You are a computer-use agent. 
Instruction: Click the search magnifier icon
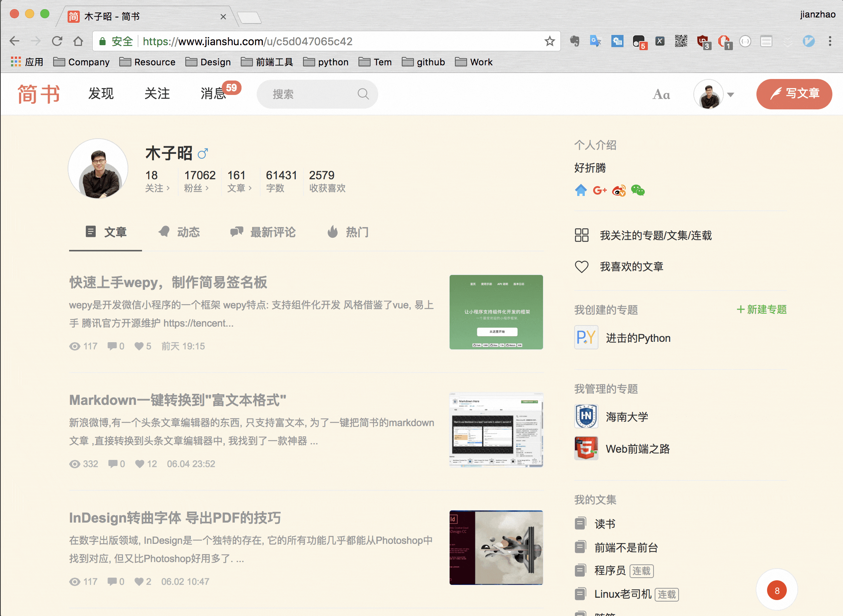[363, 94]
